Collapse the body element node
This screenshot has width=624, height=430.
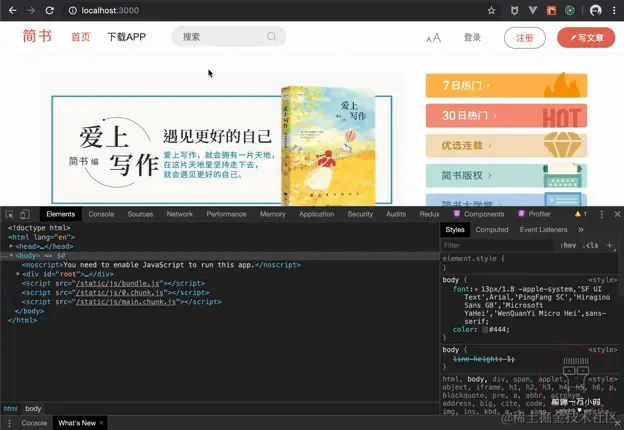pyautogui.click(x=12, y=255)
